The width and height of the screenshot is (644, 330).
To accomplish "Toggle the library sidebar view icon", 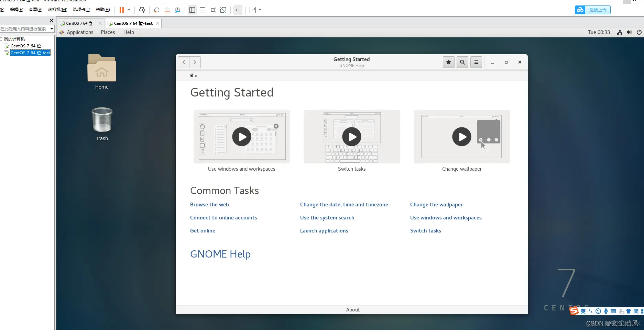I will tap(192, 10).
